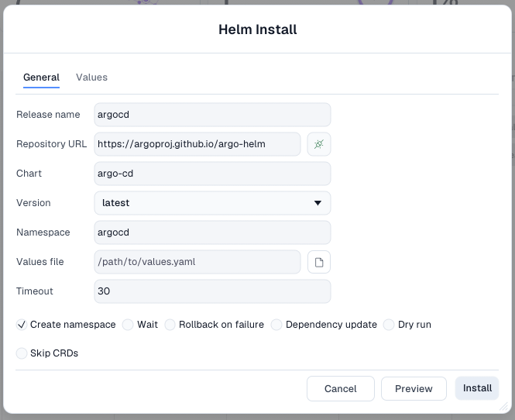Viewport: 515px width, 420px height.
Task: Click the Chart label
Action: [x=29, y=174]
